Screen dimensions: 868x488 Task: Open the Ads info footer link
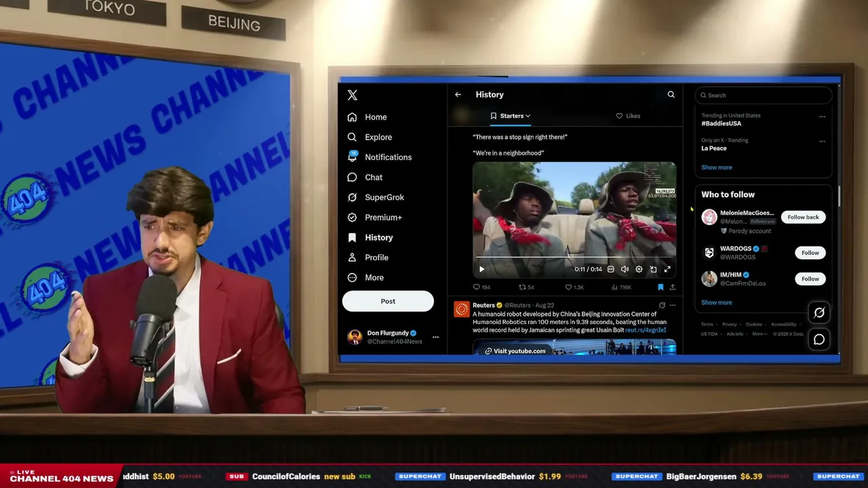click(x=735, y=334)
